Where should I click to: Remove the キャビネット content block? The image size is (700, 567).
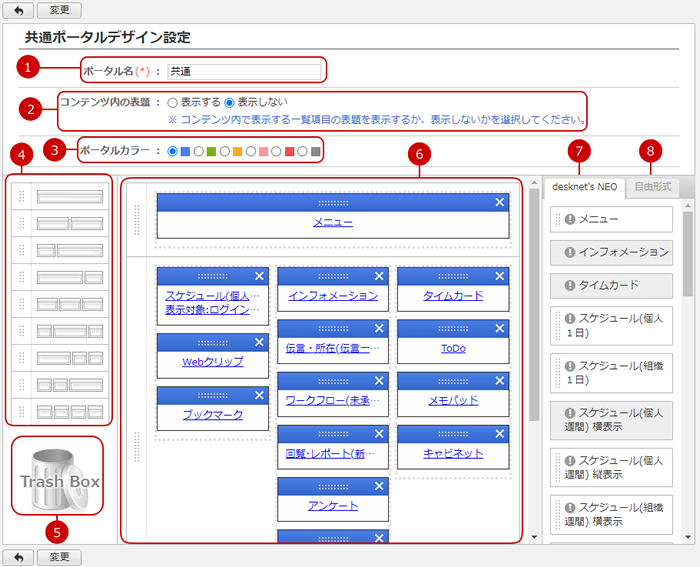500,434
